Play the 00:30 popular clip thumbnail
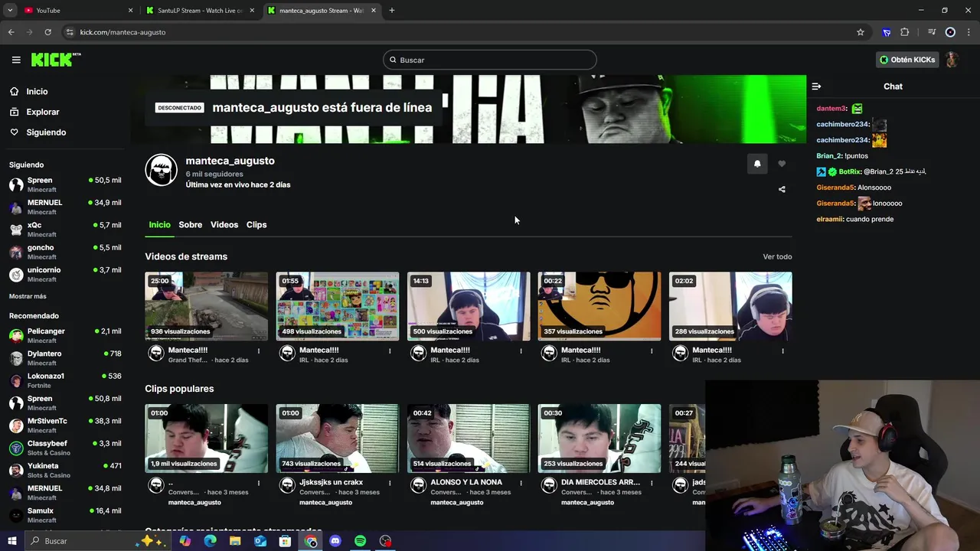This screenshot has width=980, height=551. [599, 439]
